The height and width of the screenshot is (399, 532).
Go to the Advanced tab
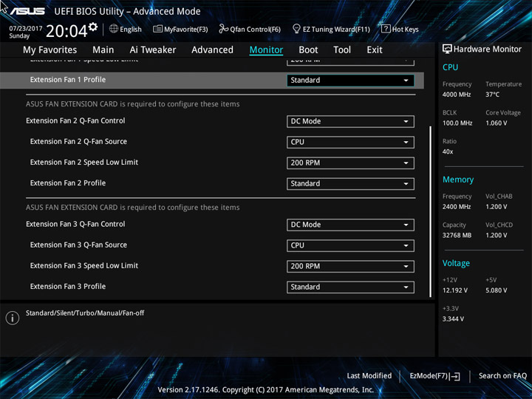pos(212,50)
